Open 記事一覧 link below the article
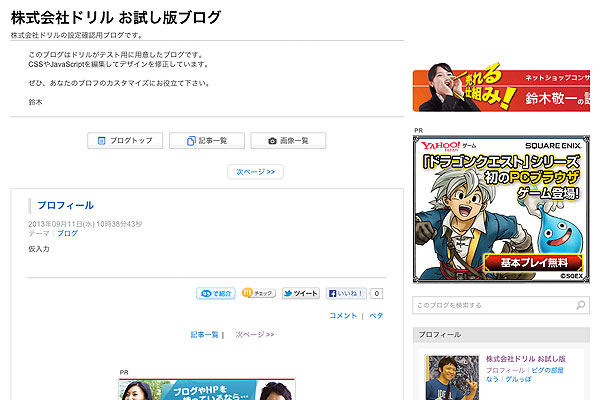The height and width of the screenshot is (400, 600). [x=204, y=335]
